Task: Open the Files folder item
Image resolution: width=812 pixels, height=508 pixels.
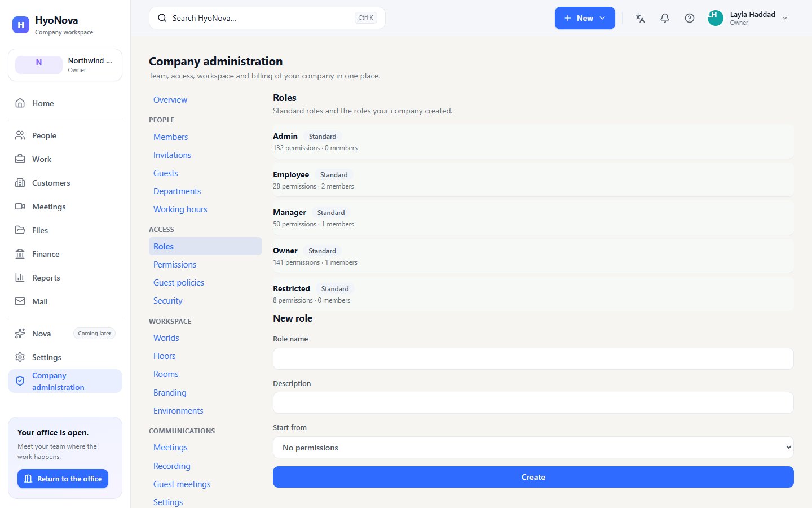Action: click(65, 230)
